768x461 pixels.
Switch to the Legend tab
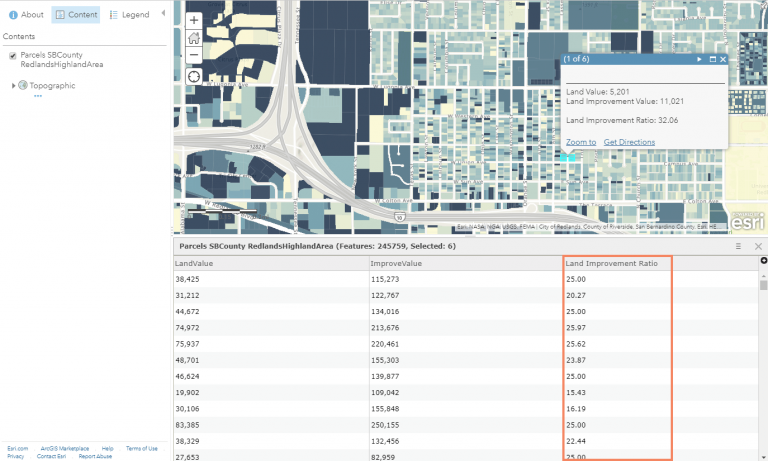pos(129,15)
